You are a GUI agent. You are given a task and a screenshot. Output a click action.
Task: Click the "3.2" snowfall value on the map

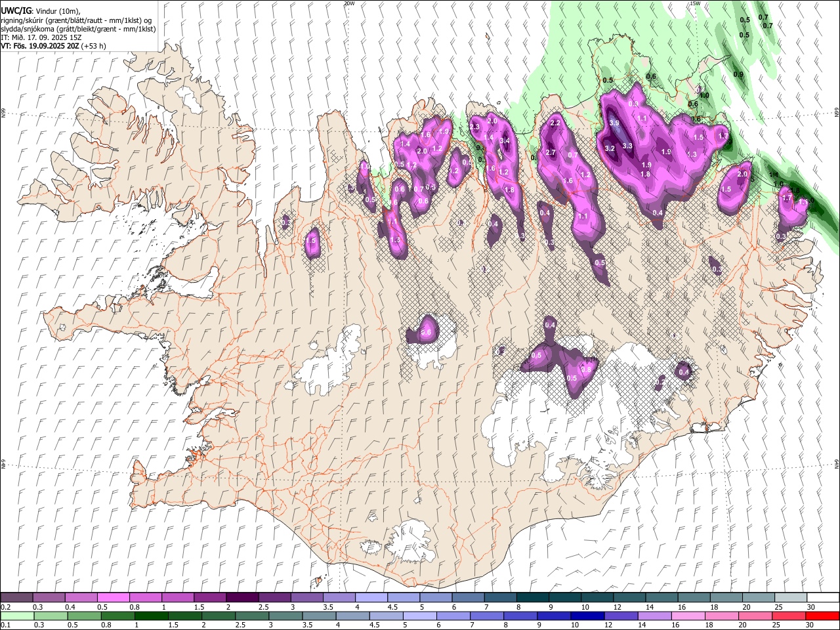(610, 148)
